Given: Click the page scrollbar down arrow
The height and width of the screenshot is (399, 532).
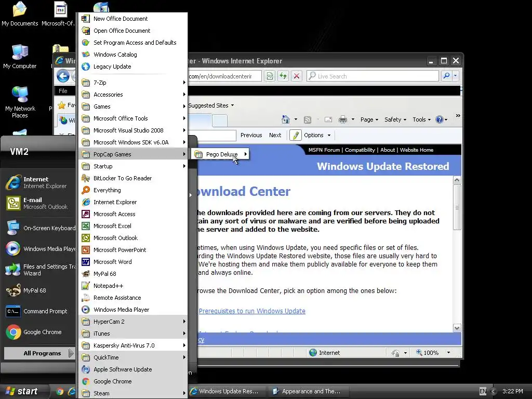Looking at the screenshot, I should [x=457, y=328].
